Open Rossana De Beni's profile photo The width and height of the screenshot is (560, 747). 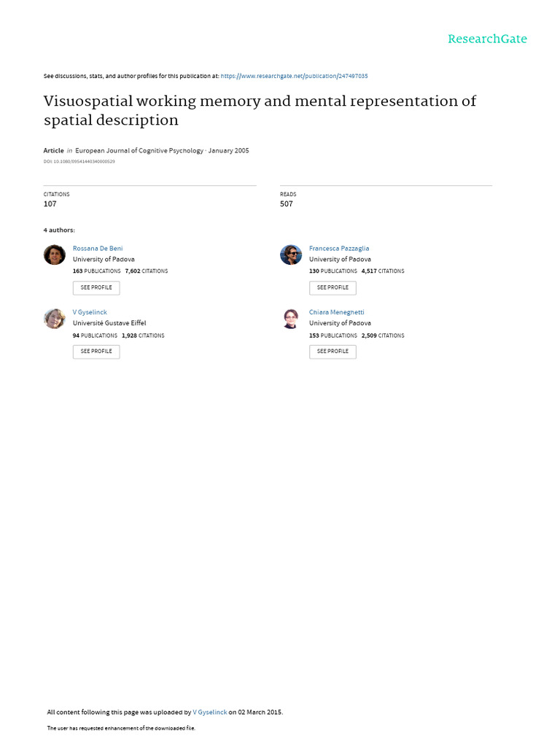click(x=55, y=255)
